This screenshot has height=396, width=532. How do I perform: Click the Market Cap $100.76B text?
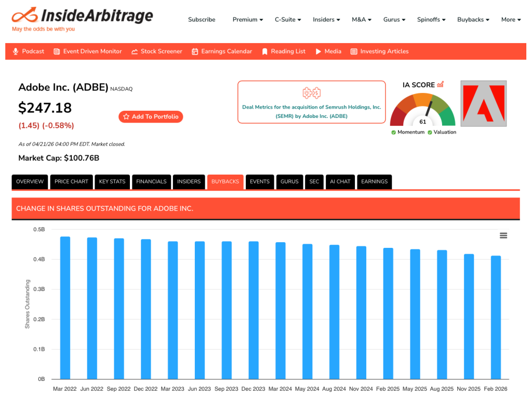59,158
